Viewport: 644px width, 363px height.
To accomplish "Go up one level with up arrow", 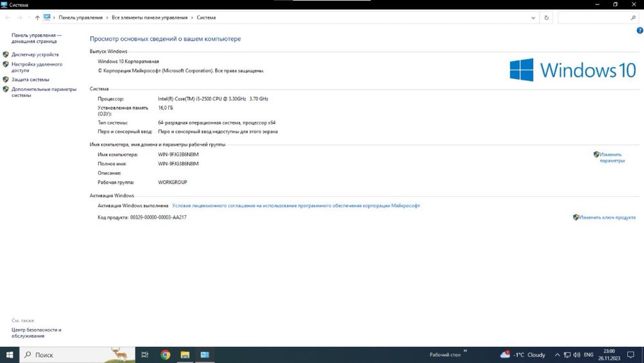I will [37, 17].
